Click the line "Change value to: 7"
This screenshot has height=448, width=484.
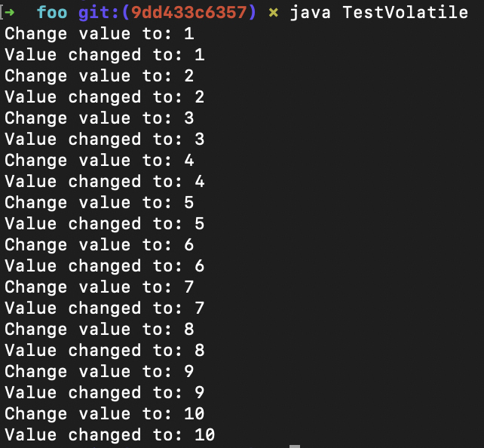(99, 287)
